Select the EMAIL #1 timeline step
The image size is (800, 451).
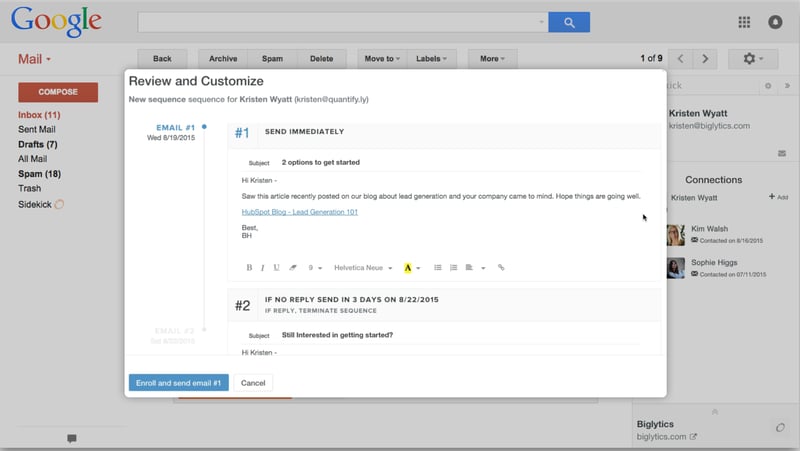point(176,128)
